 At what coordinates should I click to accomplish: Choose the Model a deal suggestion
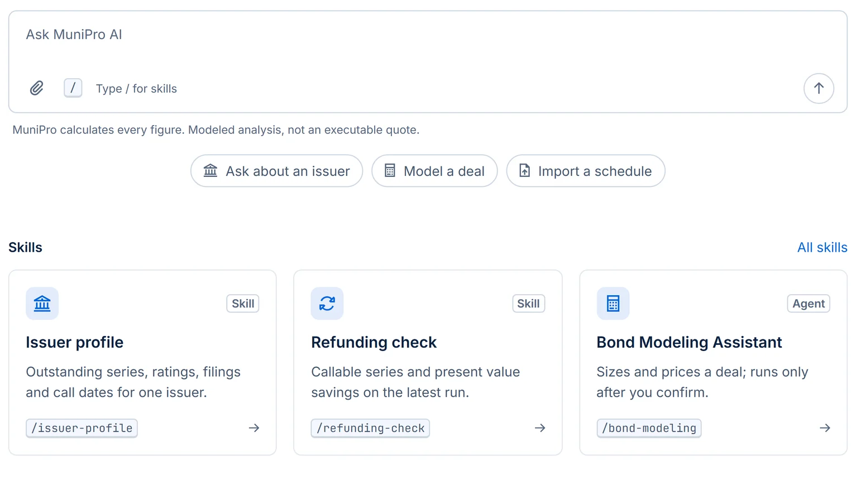(434, 171)
